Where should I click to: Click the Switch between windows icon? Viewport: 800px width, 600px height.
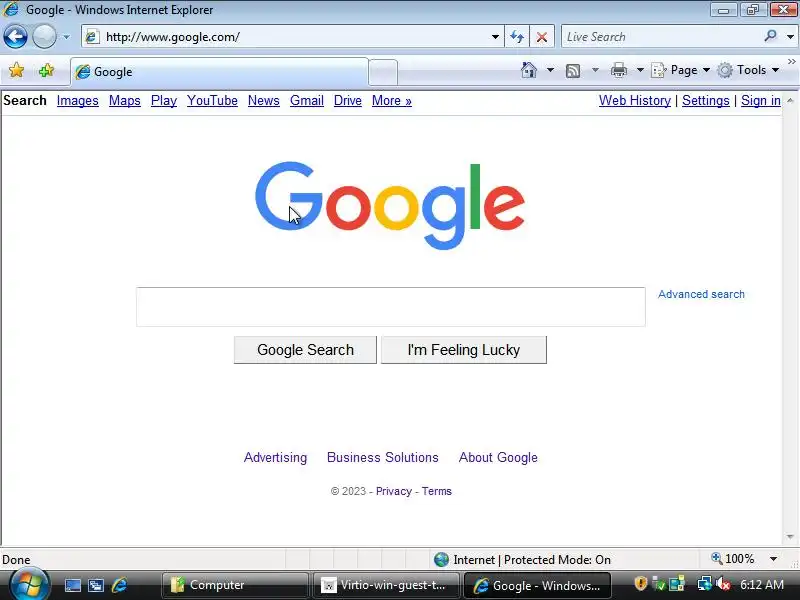tap(96, 585)
